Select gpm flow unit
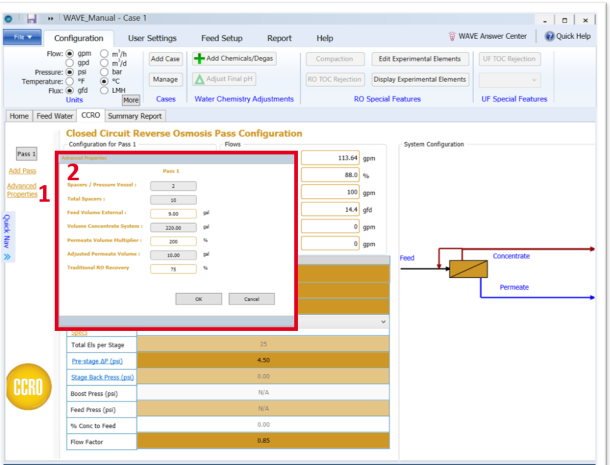 (70, 53)
